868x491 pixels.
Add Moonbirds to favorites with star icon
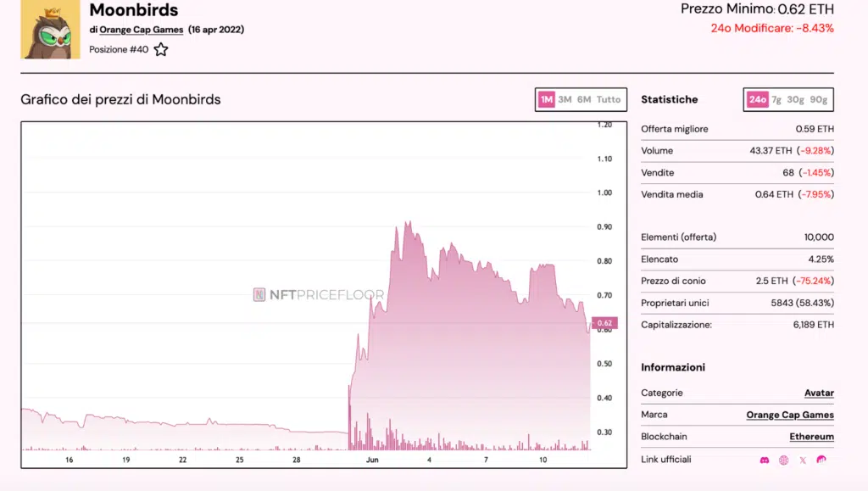(x=161, y=49)
